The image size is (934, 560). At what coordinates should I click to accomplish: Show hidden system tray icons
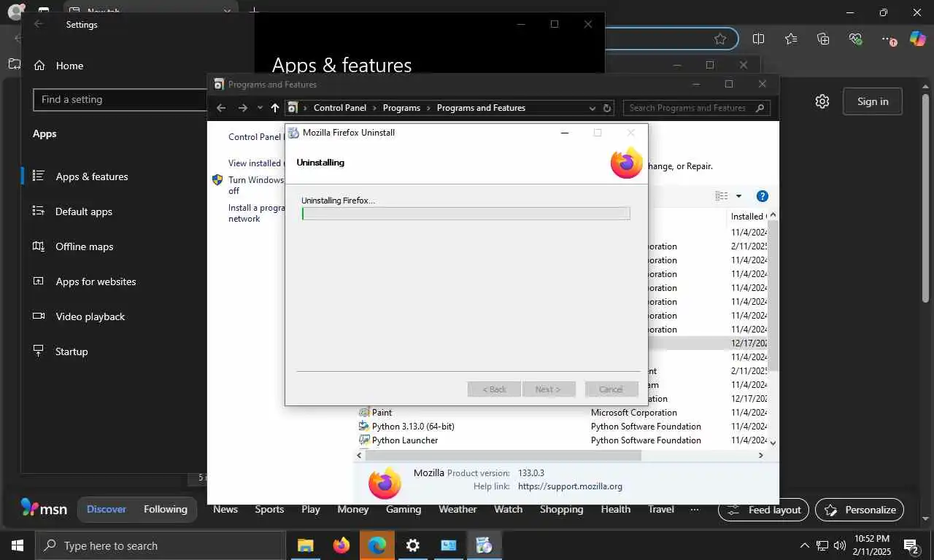(x=805, y=545)
